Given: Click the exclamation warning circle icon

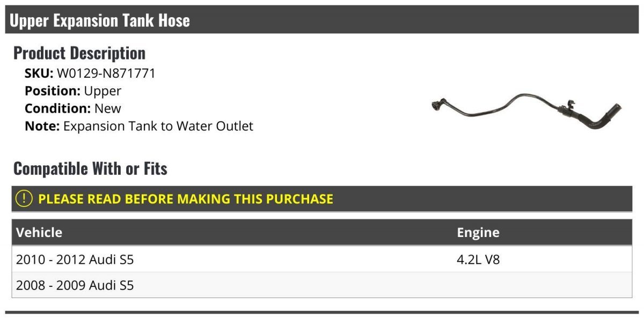Looking at the screenshot, I should click(24, 199).
